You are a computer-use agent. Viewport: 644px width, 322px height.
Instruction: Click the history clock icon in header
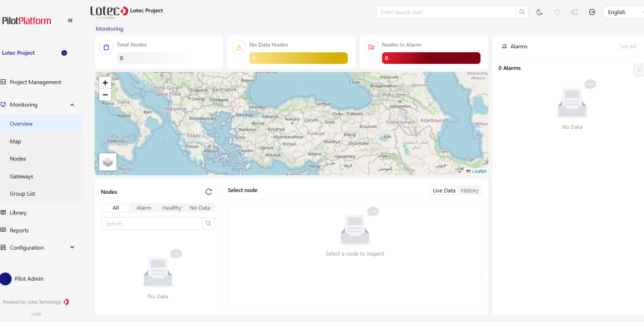coord(557,12)
